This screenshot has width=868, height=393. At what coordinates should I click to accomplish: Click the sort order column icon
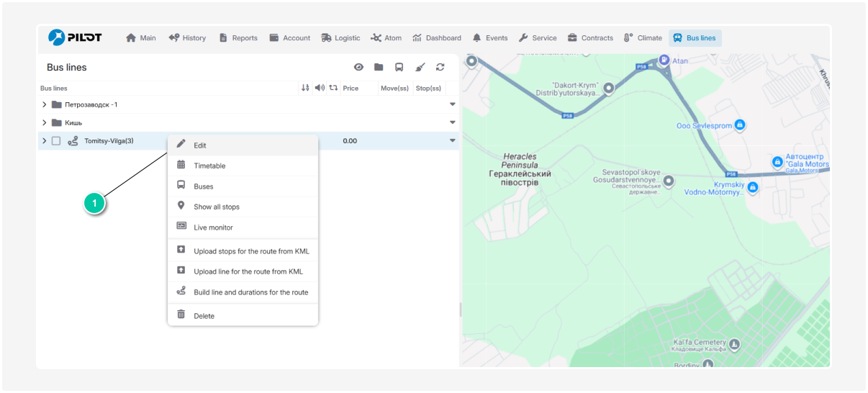[x=305, y=88]
